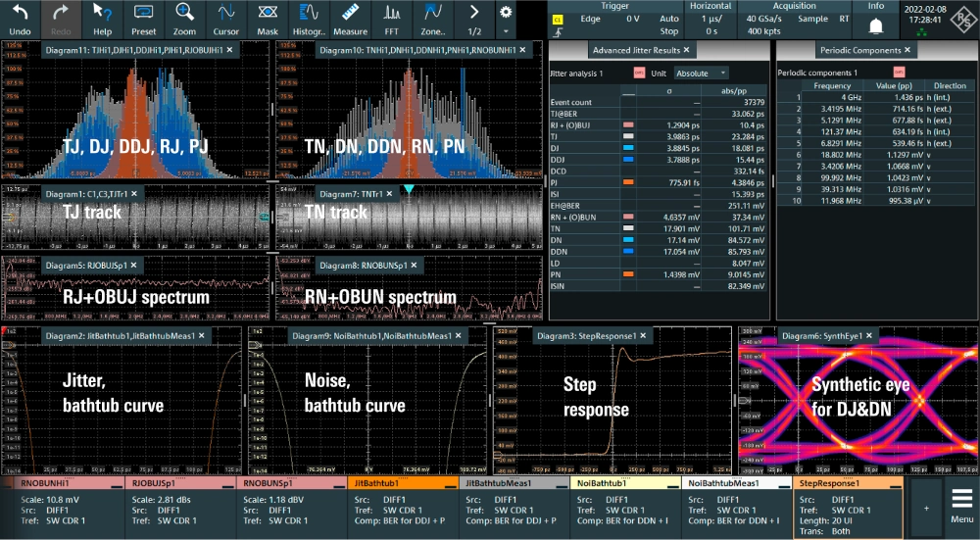This screenshot has width=980, height=540.
Task: Close Diagram1 TJ track tab
Action: (133, 194)
